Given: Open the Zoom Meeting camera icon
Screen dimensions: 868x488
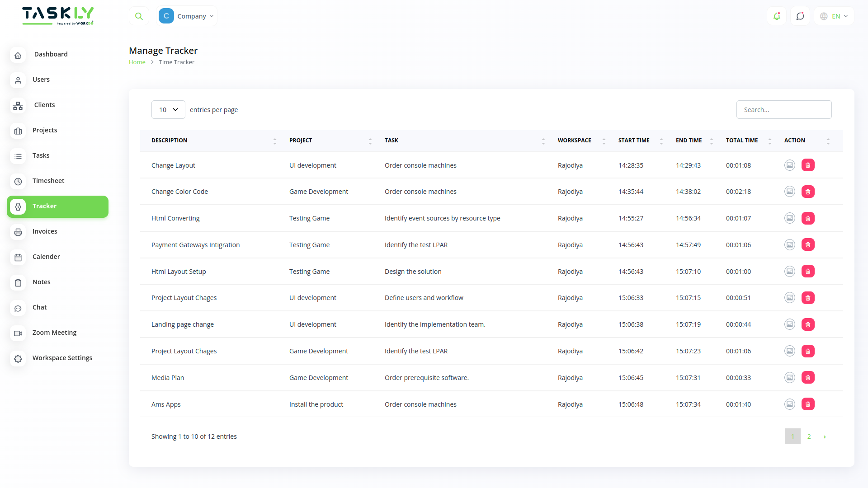Looking at the screenshot, I should tap(18, 333).
